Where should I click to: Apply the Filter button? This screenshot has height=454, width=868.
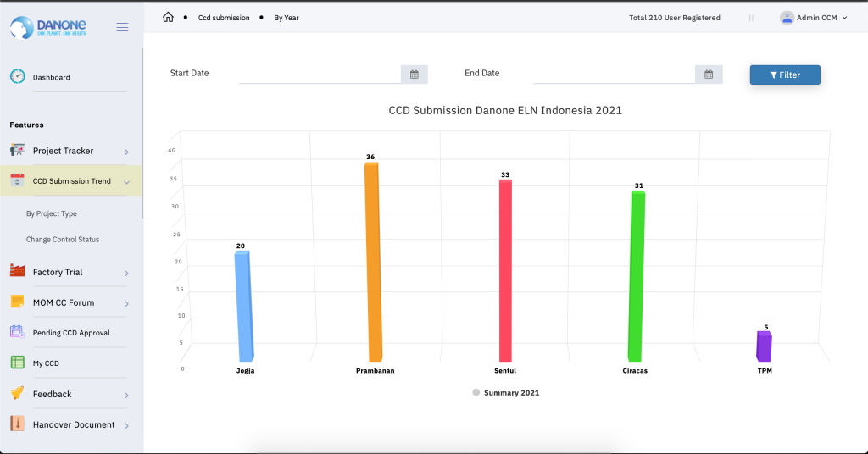click(785, 75)
